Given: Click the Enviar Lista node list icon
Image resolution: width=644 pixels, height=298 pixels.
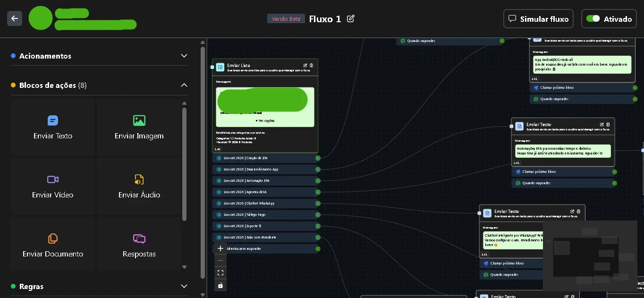Looking at the screenshot, I should tap(220, 67).
